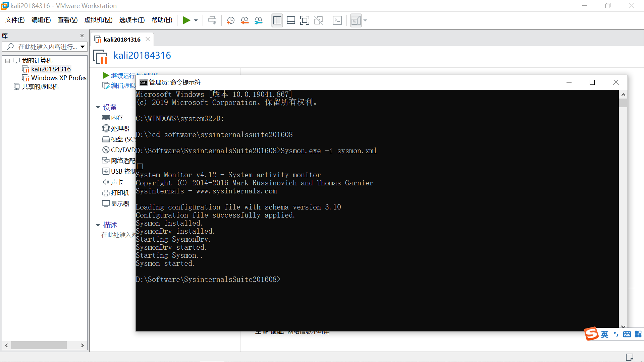Viewport: 644px width, 362px height.
Task: Select kali20184316 in the library tree
Action: [51, 69]
